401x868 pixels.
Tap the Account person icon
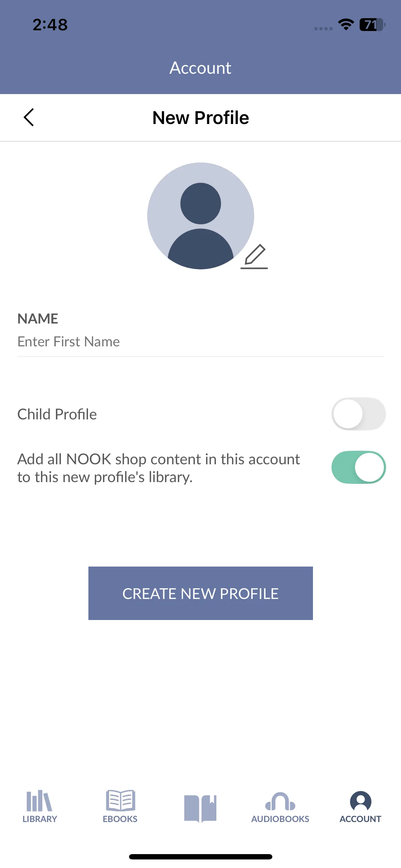pyautogui.click(x=360, y=801)
